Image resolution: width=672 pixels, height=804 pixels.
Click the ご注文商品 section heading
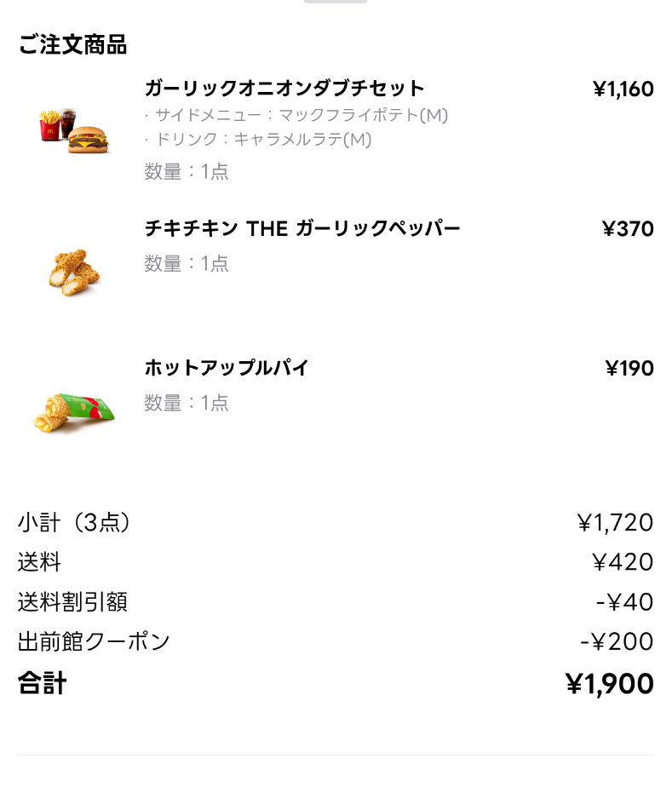72,45
